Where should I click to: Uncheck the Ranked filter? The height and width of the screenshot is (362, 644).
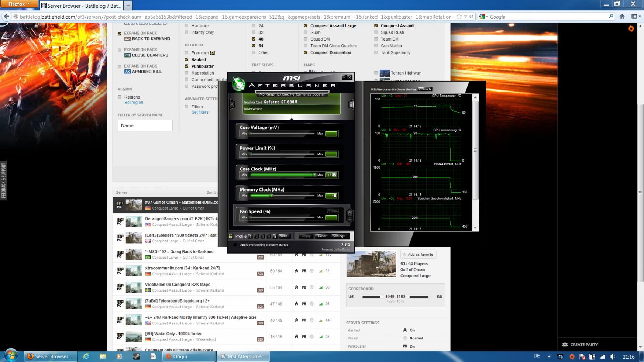point(186,59)
